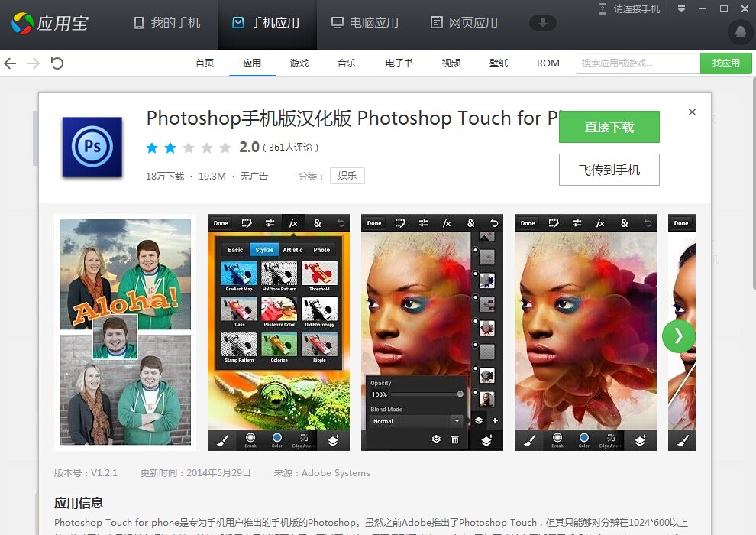The width and height of the screenshot is (756, 535).
Task: Open the 我的手机 tab
Action: coord(166,23)
